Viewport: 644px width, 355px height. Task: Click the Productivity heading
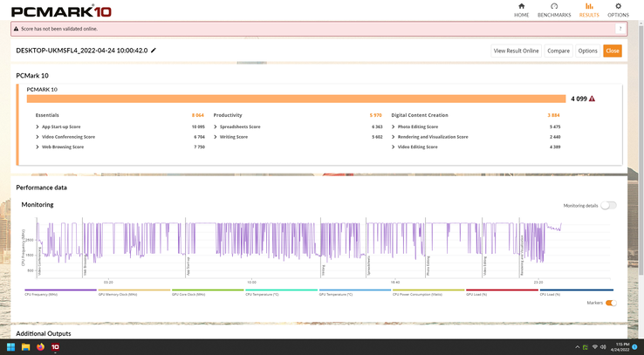(228, 115)
